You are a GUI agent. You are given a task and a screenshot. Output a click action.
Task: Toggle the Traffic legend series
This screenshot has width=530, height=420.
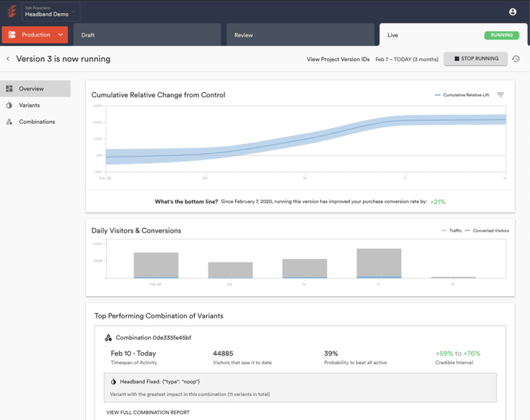(451, 230)
